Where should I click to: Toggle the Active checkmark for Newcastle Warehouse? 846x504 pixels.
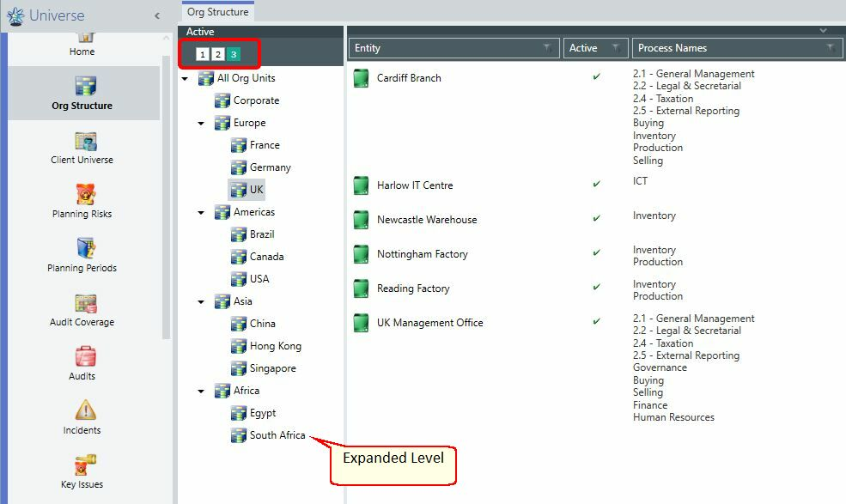596,219
